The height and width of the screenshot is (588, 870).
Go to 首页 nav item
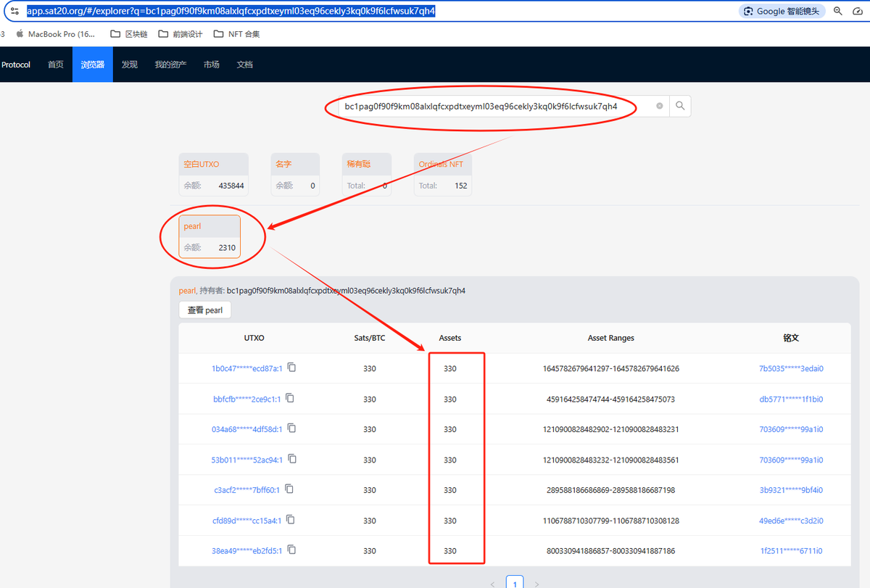pos(56,65)
